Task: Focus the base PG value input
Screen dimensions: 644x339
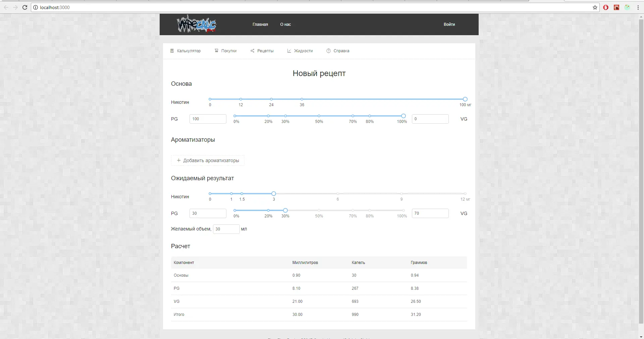Action: pos(208,119)
